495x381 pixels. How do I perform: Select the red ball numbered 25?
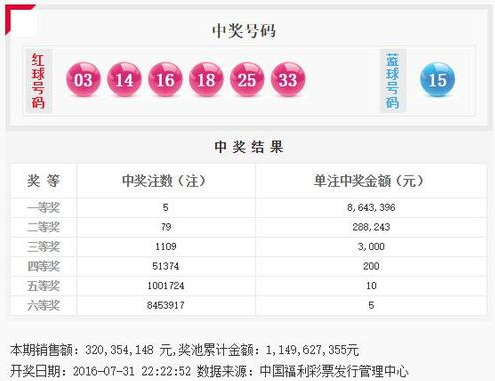(247, 79)
